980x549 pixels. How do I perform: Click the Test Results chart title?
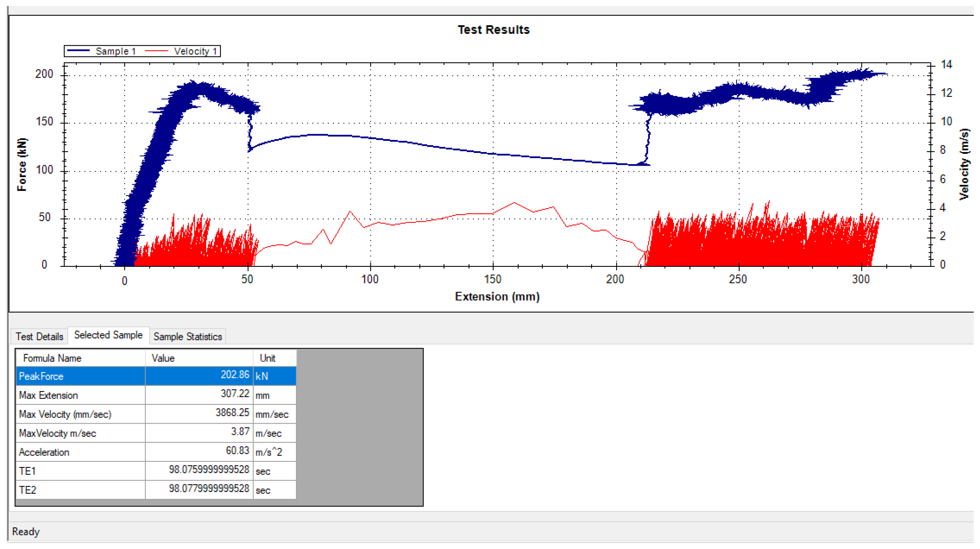pyautogui.click(x=493, y=30)
